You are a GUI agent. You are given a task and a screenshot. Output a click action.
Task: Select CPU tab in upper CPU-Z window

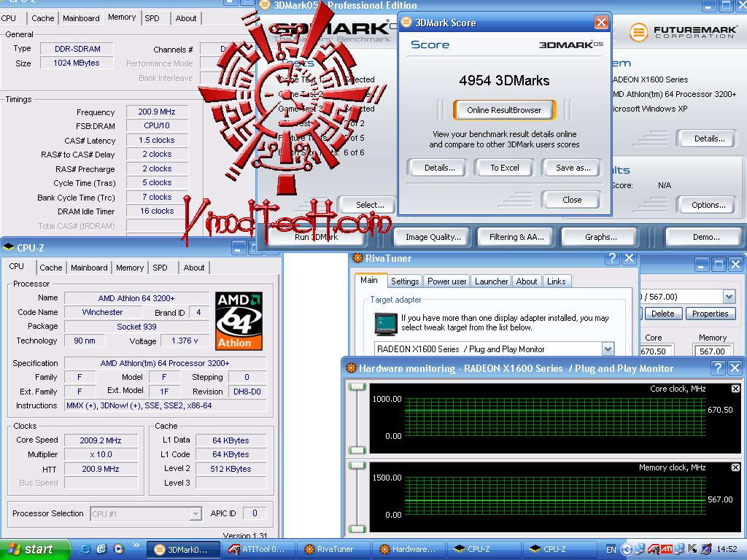tap(9, 18)
